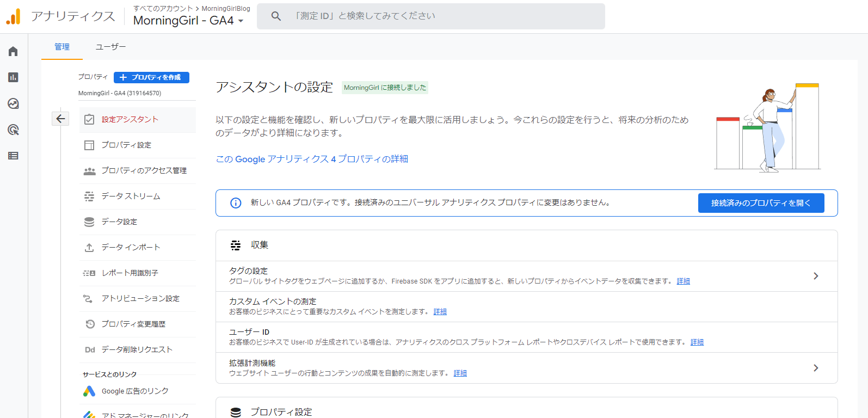Focus the 「測定 ID」 search field
This screenshot has width=868, height=418.
431,16
